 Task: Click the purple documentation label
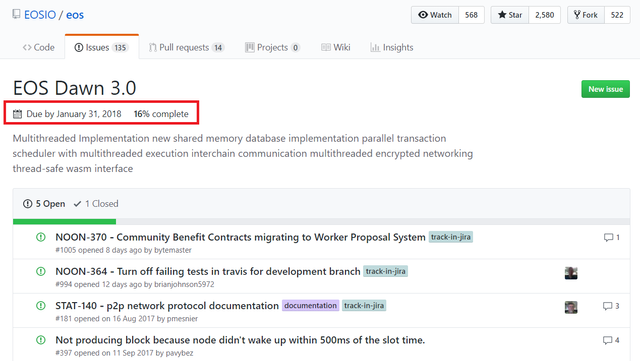point(311,306)
